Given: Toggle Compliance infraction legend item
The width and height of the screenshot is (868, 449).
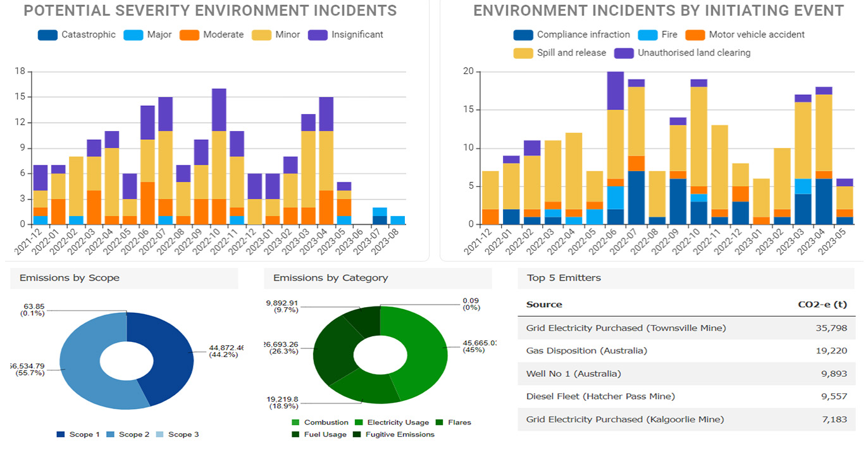Looking at the screenshot, I should pyautogui.click(x=571, y=35).
